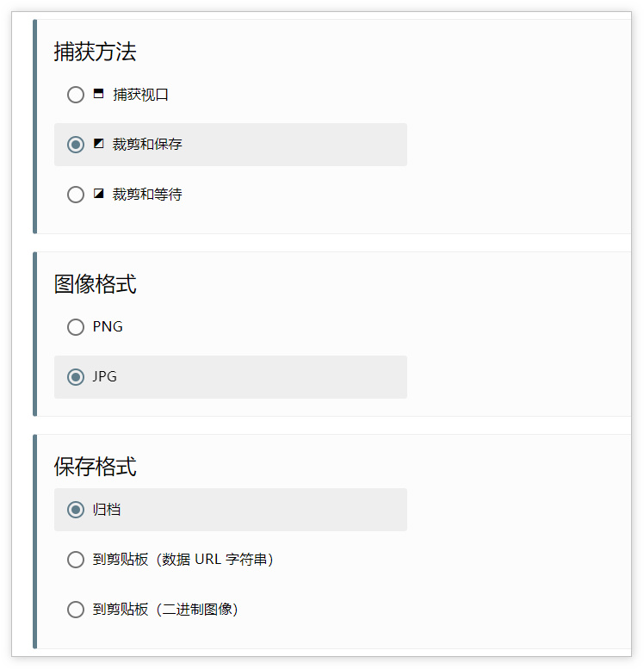The image size is (644, 669).
Task: Click the 捕获方法 section heading
Action: [x=95, y=52]
